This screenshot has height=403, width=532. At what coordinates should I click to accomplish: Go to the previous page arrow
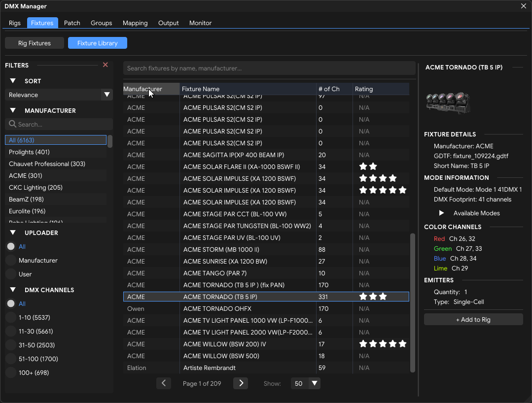coord(164,383)
